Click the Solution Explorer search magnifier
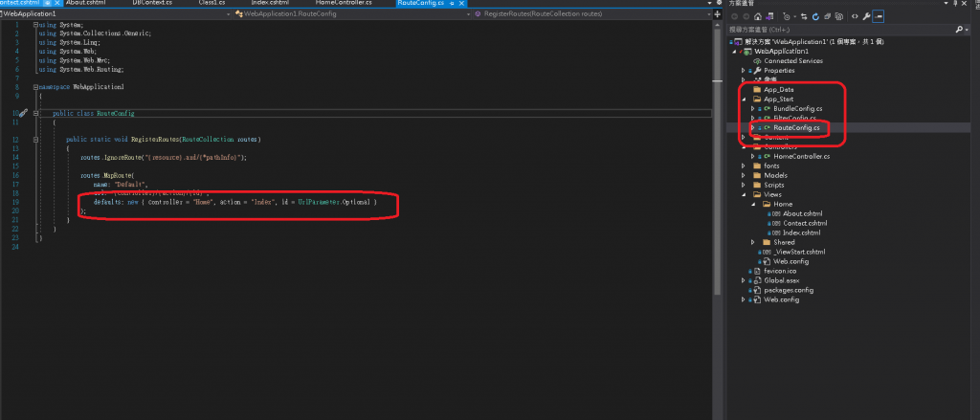 click(959, 30)
